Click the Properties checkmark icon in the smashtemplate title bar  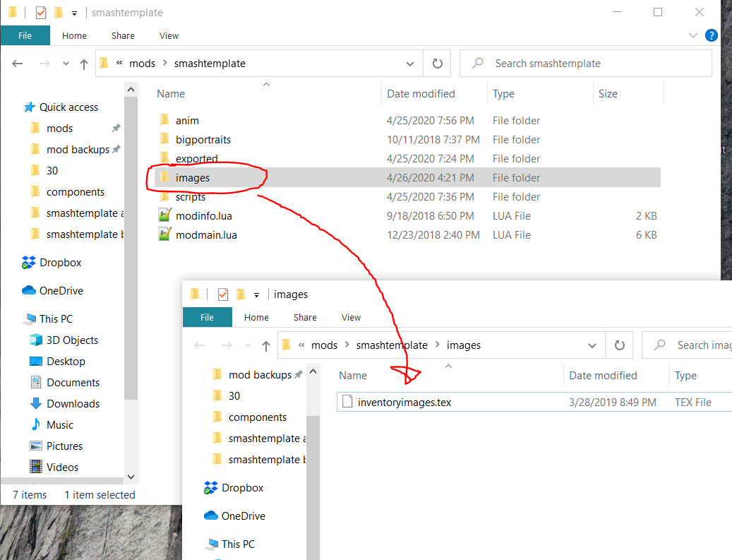pyautogui.click(x=41, y=13)
